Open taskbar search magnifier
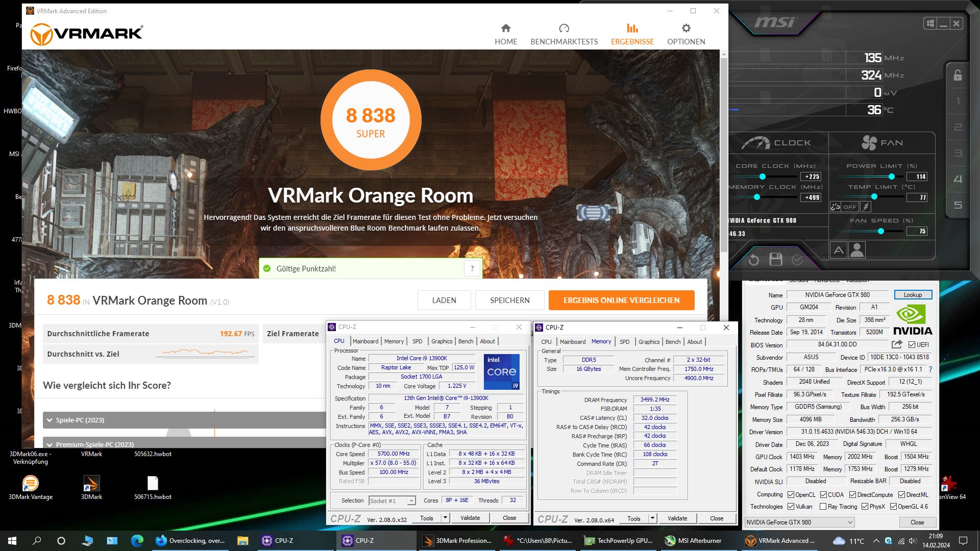The image size is (980, 551). (x=37, y=541)
